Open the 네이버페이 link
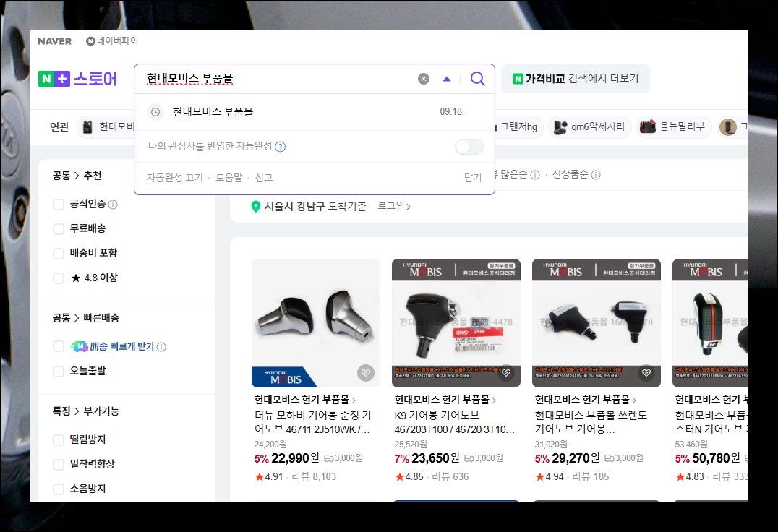 point(112,40)
